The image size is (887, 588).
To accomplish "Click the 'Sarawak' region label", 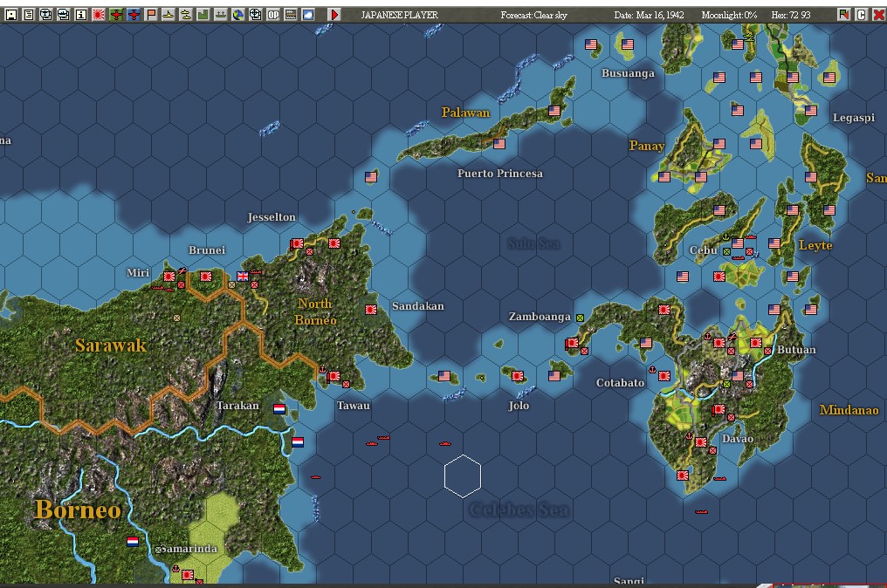I will [111, 345].
